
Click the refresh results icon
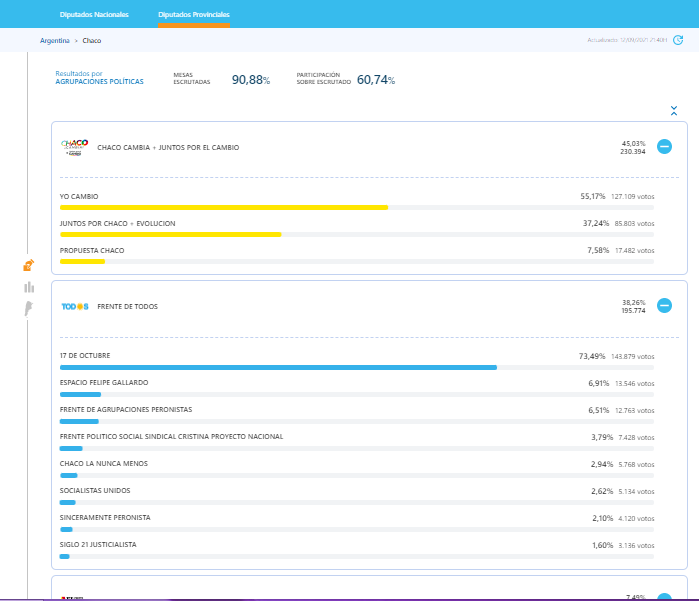point(678,41)
